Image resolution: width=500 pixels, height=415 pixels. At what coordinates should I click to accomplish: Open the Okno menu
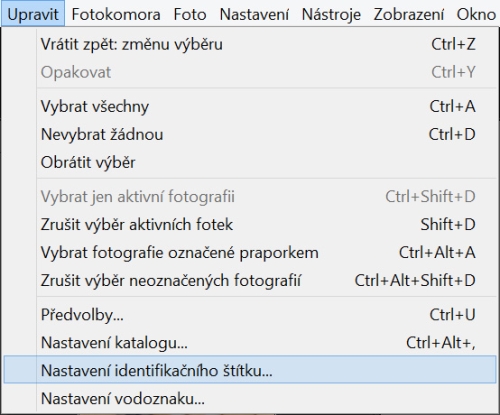click(476, 14)
